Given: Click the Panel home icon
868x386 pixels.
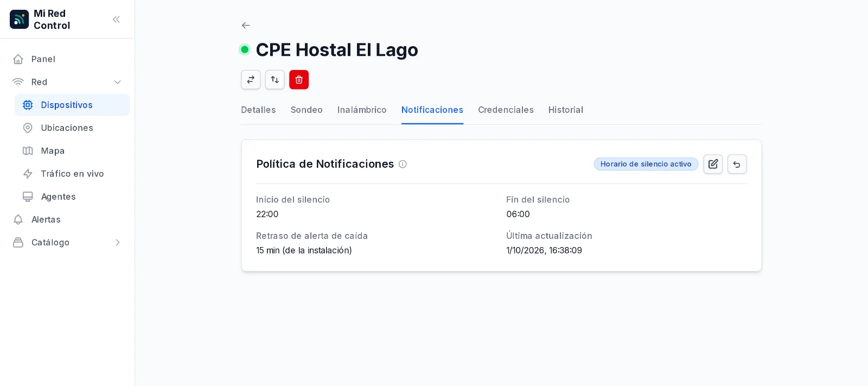Looking at the screenshot, I should click(18, 59).
